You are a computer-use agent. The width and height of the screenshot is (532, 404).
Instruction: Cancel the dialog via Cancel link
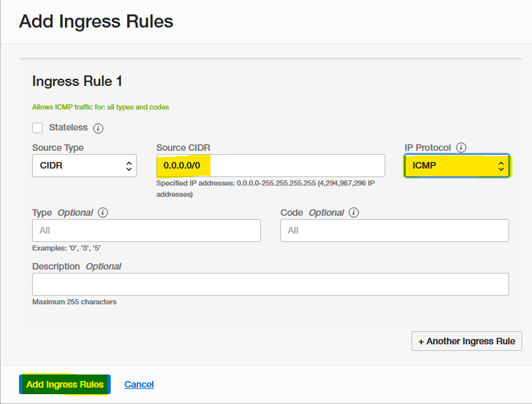(139, 384)
